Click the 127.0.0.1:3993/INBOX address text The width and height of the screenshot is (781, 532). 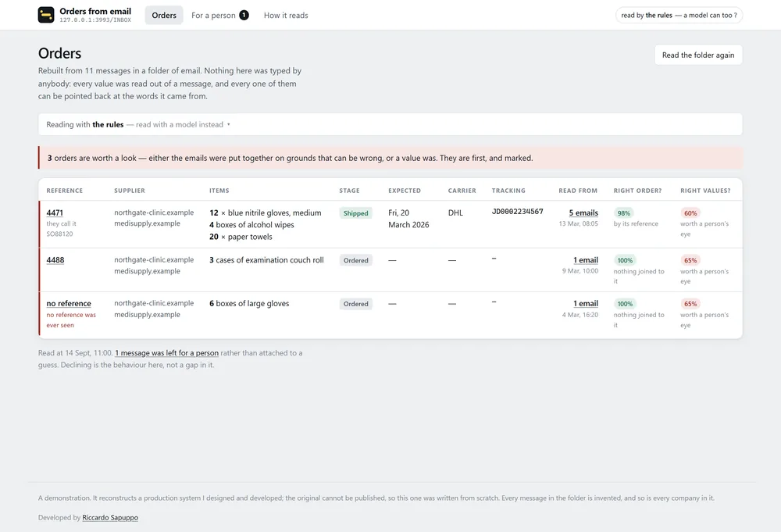95,20
